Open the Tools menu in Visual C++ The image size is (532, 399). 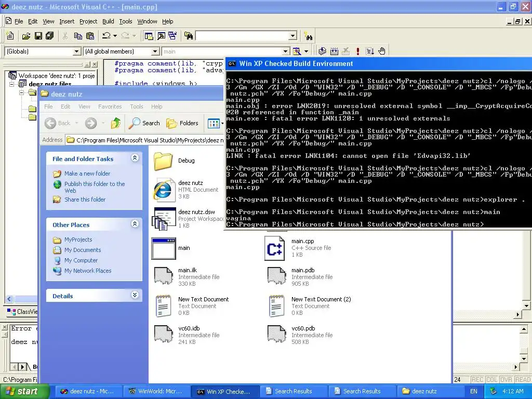pyautogui.click(x=126, y=21)
